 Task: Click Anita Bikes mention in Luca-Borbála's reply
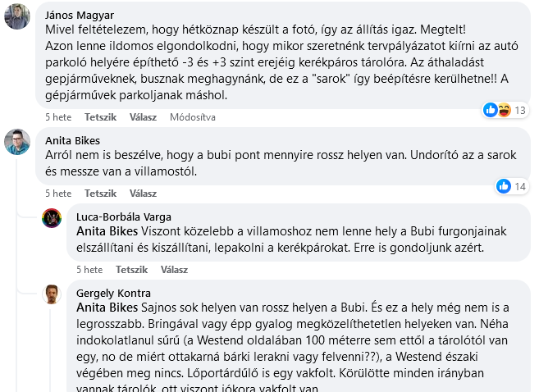pos(107,231)
